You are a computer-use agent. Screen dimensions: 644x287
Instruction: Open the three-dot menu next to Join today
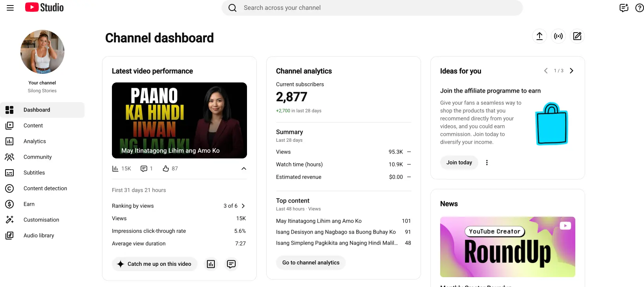tap(487, 163)
